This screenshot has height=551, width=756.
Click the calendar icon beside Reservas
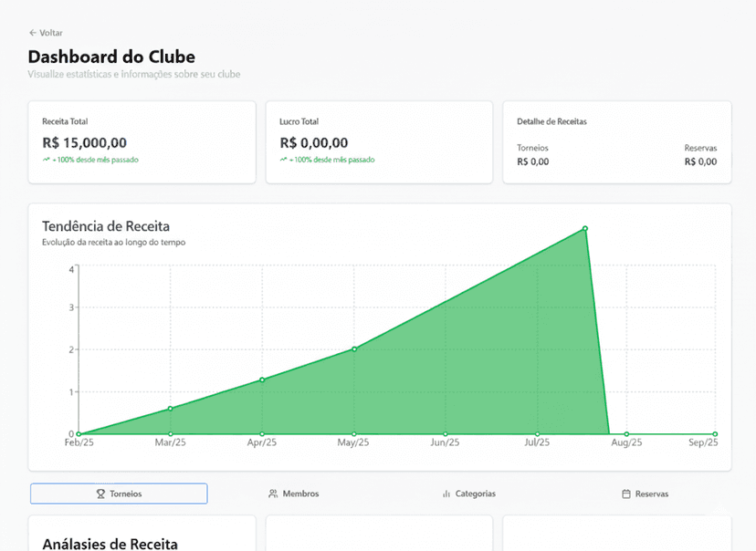tap(626, 494)
